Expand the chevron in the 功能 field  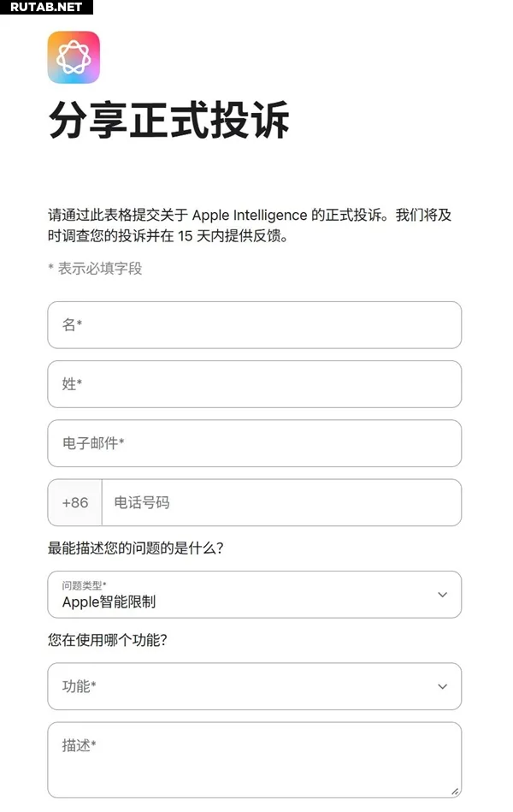point(442,686)
